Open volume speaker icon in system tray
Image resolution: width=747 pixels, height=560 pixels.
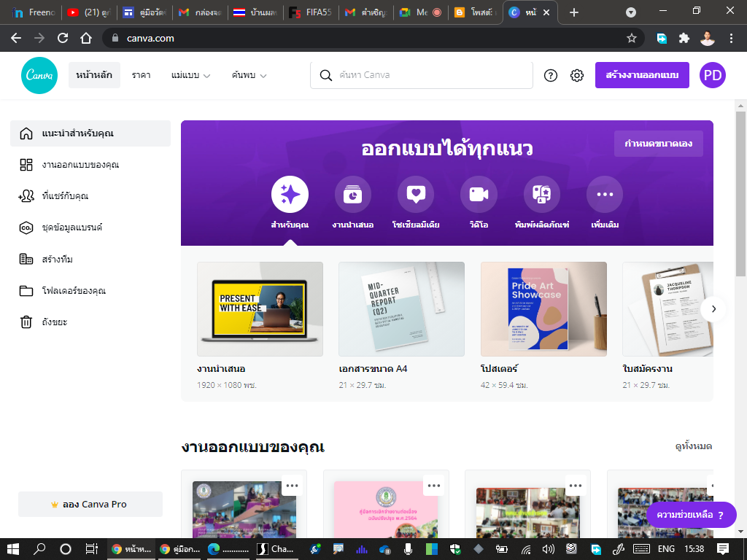(549, 549)
